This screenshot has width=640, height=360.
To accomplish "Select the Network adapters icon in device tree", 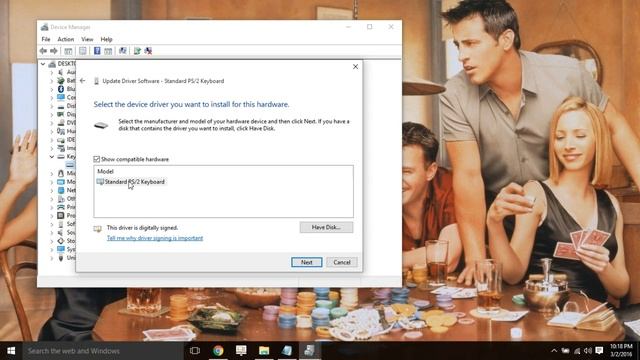I will [x=61, y=190].
